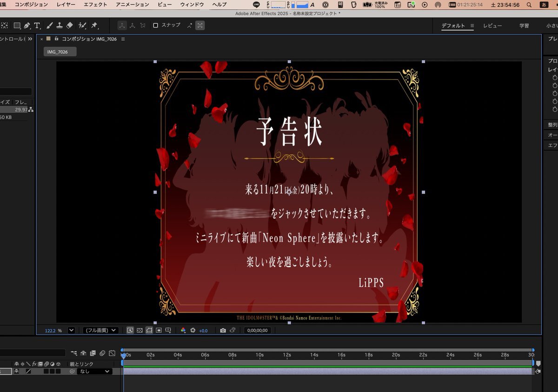Screen dimensions: 558x392
Task: Expand the hidden panels double-chevron
Action: tap(30, 39)
